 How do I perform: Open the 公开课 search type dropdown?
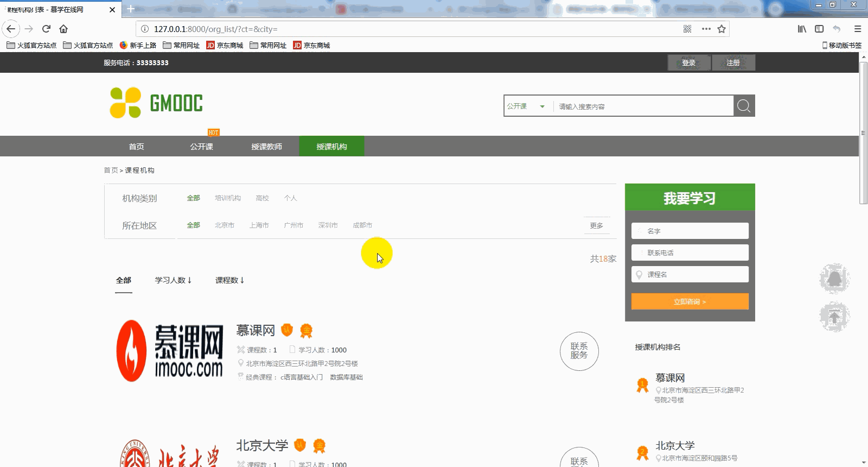526,106
